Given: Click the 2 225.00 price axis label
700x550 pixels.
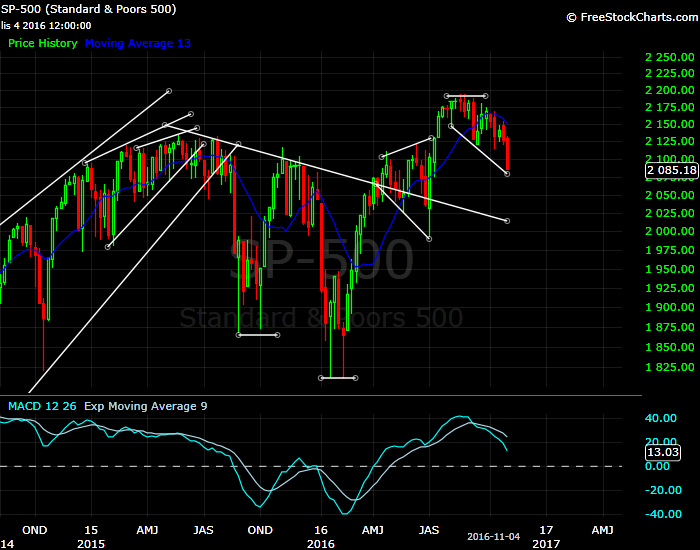Looking at the screenshot, I should (x=670, y=73).
